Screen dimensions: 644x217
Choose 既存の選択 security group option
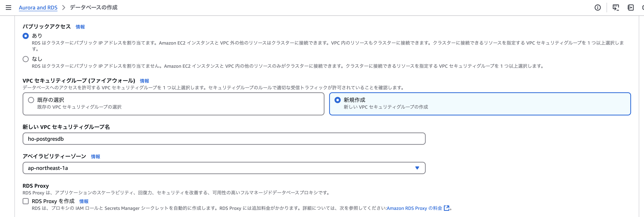31,100
